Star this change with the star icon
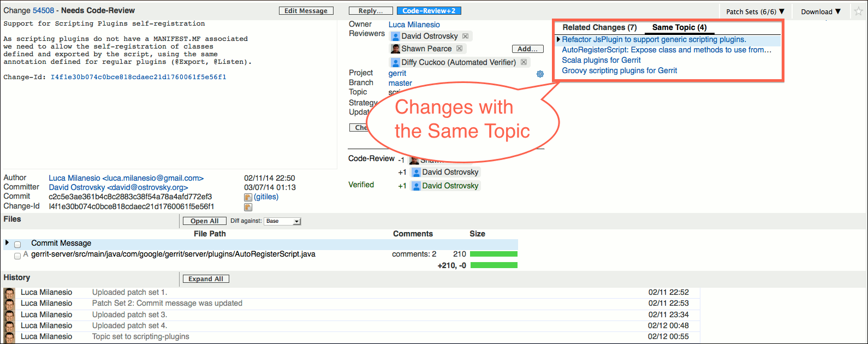This screenshot has width=868, height=344. tap(859, 11)
